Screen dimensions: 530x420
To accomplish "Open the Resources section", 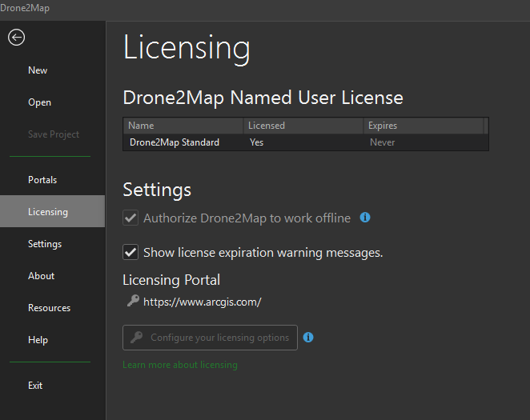I will click(x=49, y=308).
